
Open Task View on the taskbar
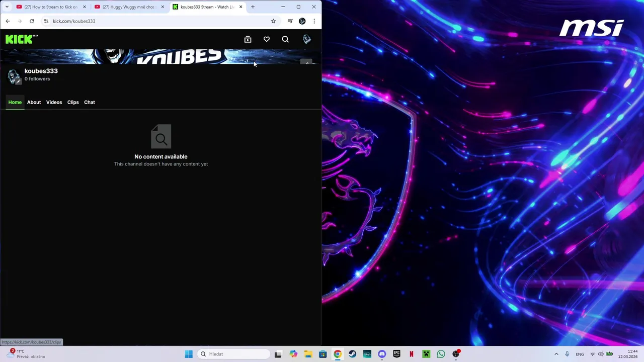click(278, 354)
